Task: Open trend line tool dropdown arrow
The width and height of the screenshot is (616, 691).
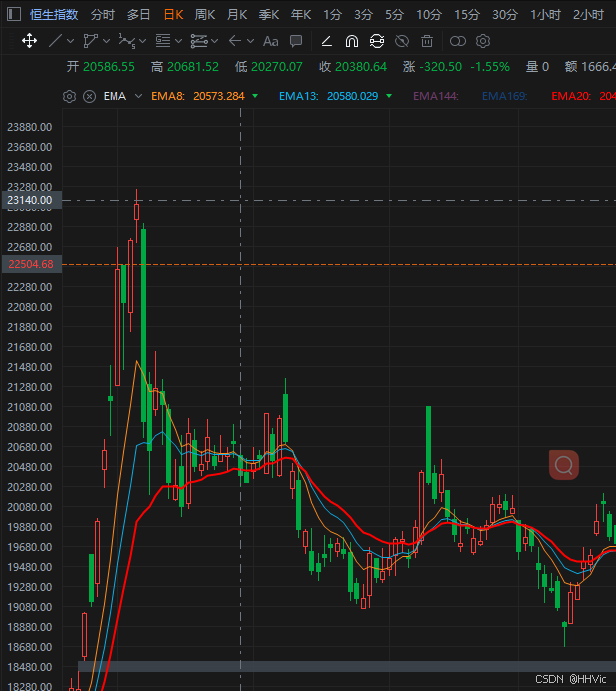Action: click(71, 41)
